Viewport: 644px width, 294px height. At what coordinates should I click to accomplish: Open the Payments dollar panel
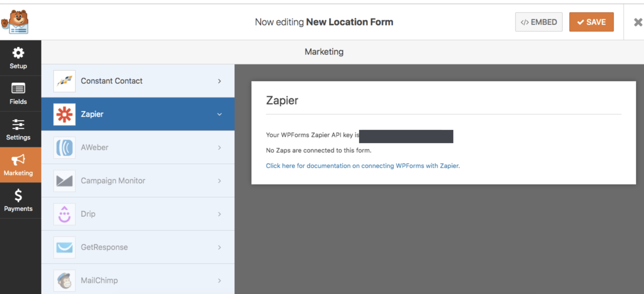coord(18,200)
